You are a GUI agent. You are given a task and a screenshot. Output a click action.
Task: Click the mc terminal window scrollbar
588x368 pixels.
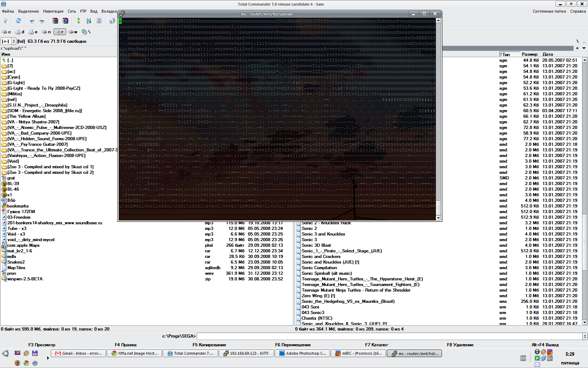click(438, 119)
